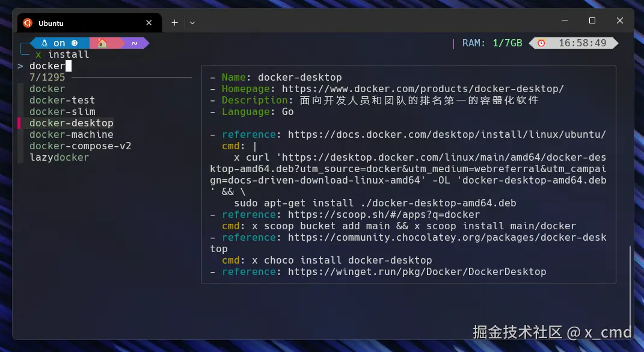The image size is (644, 352).
Task: Click the tilde path segment icon
Action: click(x=133, y=43)
